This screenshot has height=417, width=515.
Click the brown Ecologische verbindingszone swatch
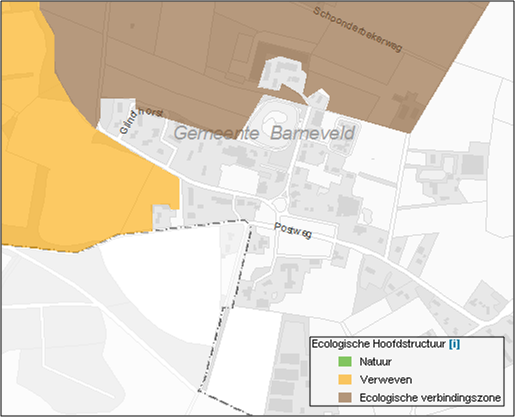(345, 398)
